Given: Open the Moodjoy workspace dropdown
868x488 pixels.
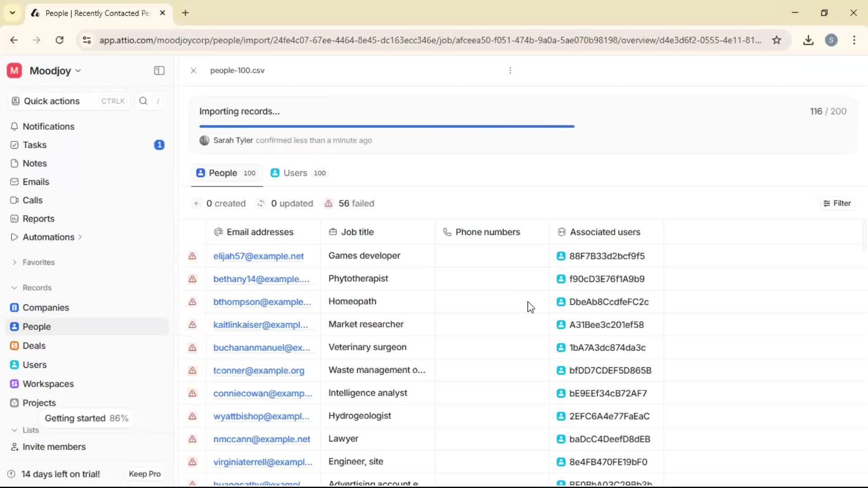Looking at the screenshot, I should [x=51, y=70].
